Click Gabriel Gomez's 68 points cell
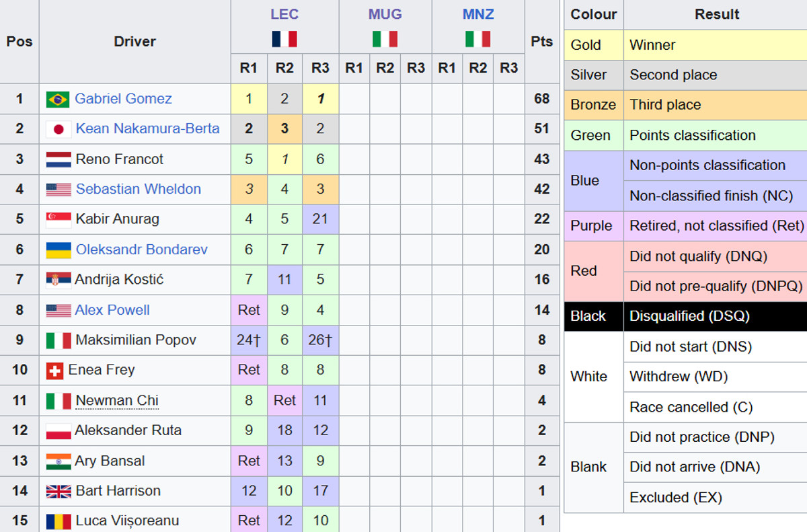Image resolution: width=807 pixels, height=532 pixels. point(541,99)
